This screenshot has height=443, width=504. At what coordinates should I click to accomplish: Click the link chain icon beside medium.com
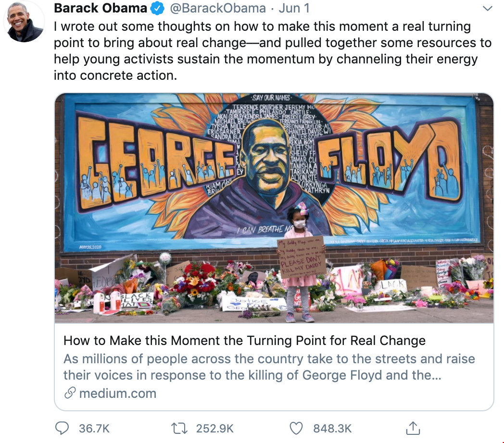pyautogui.click(x=70, y=393)
